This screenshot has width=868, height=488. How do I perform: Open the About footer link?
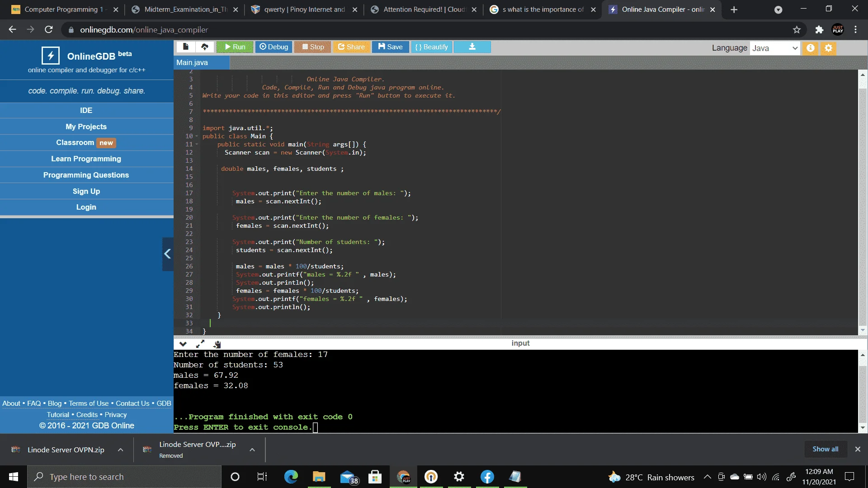click(x=11, y=403)
